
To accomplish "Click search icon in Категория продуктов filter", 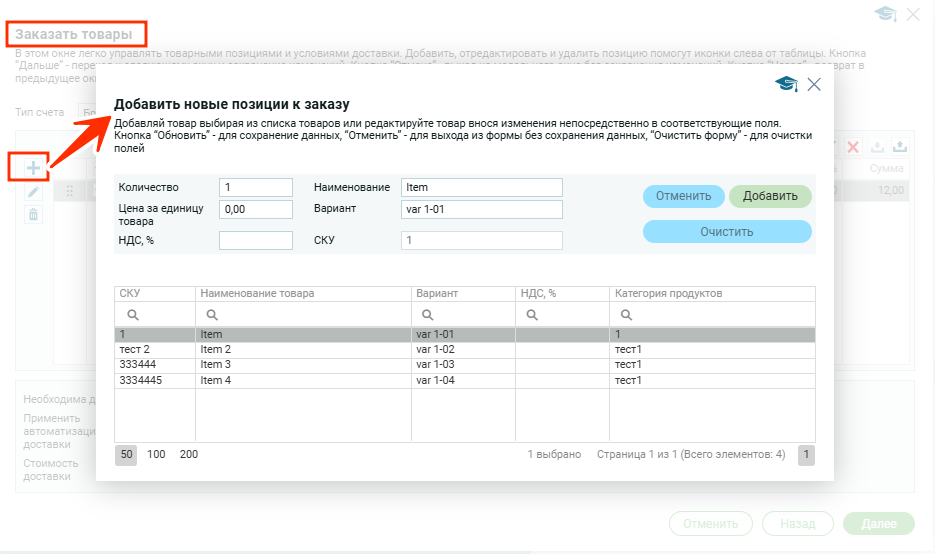I will pos(628,315).
